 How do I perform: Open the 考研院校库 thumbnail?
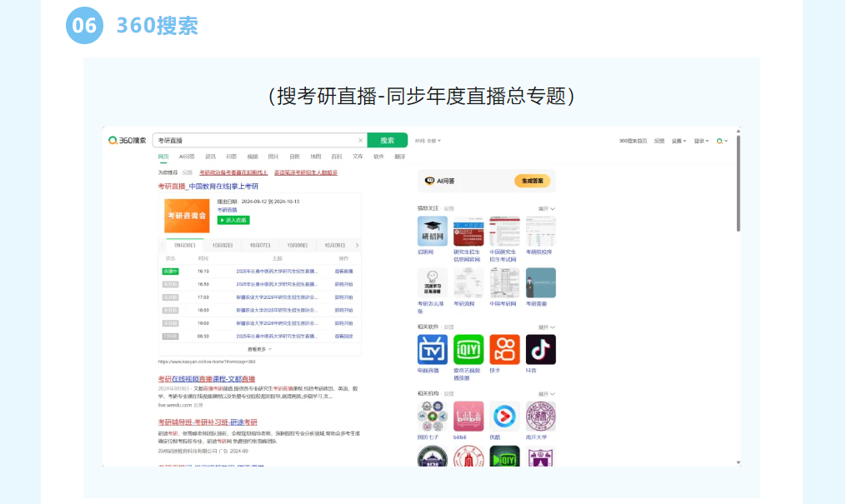tap(541, 231)
